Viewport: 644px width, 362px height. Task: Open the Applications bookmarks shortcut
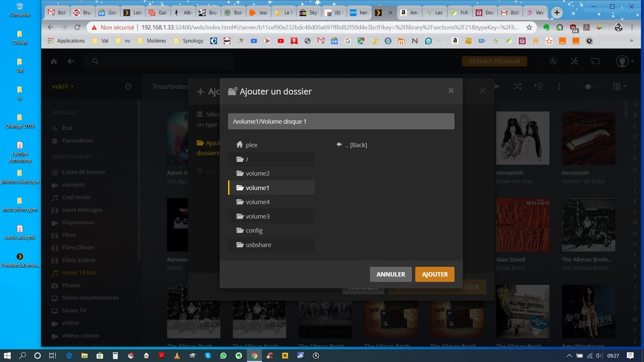66,41
